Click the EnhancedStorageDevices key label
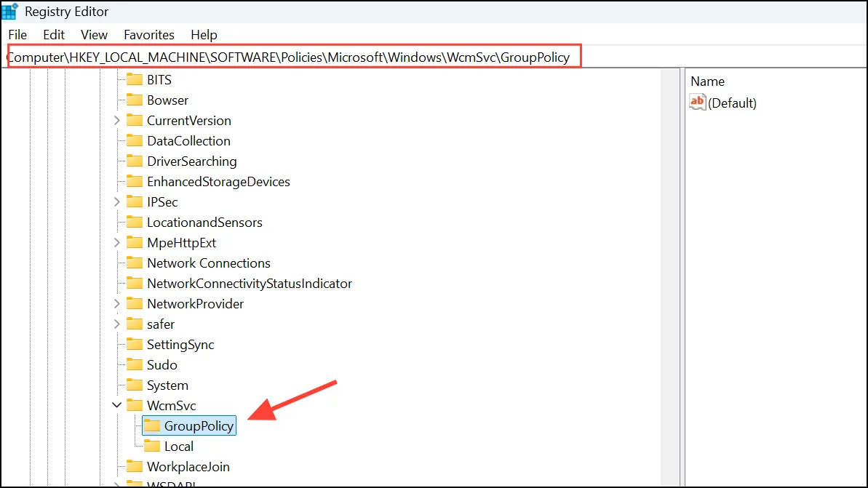 pos(219,182)
